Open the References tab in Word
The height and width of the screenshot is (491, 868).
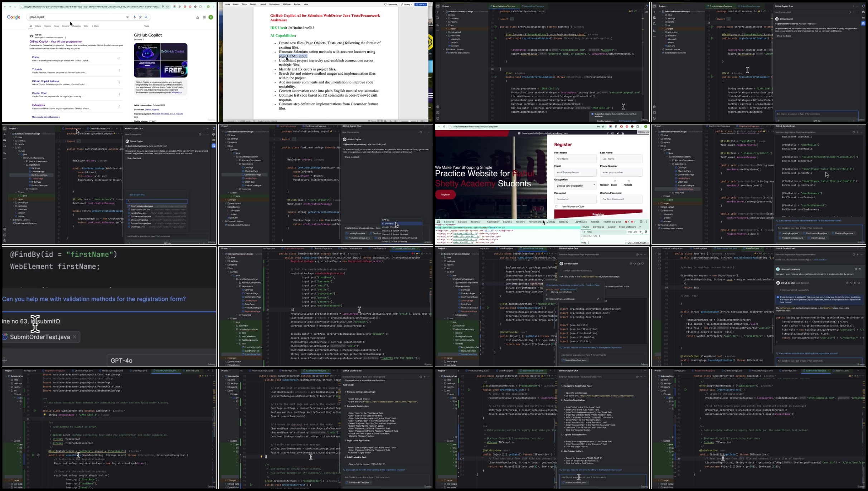pyautogui.click(x=275, y=4)
